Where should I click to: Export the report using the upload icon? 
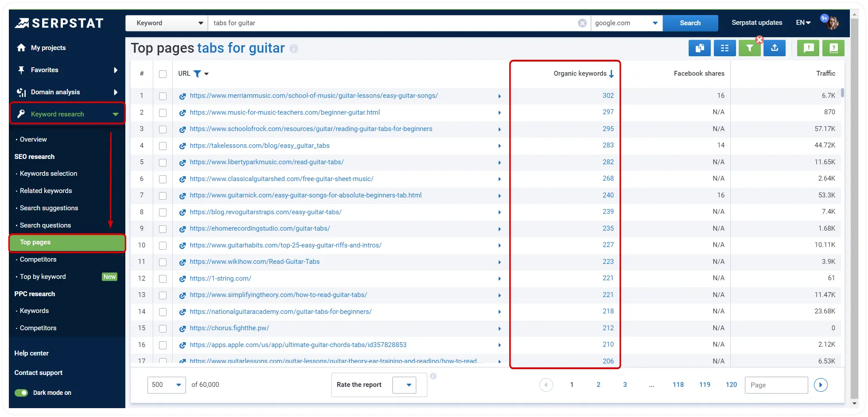pyautogui.click(x=774, y=48)
